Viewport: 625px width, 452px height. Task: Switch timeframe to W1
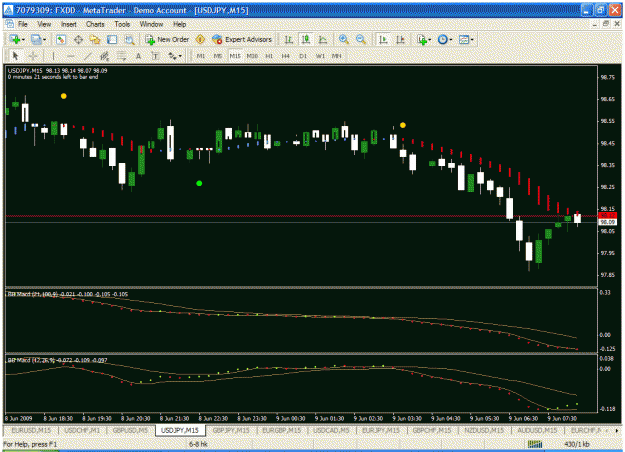[x=320, y=56]
